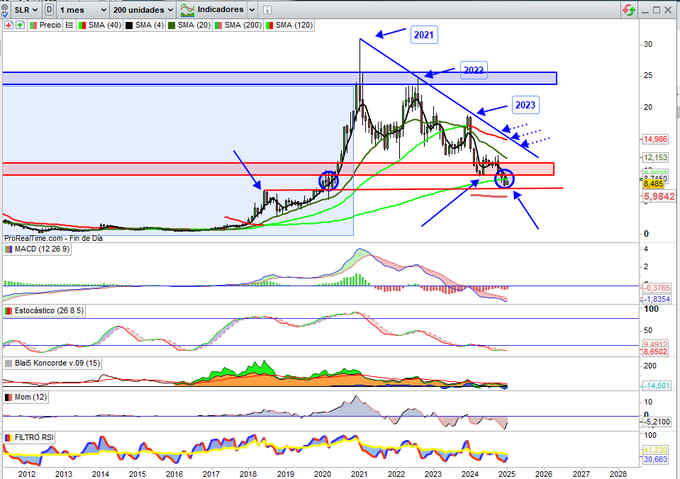This screenshot has height=479, width=680.
Task: Click the list icon beside Precio
Action: click(x=69, y=25)
